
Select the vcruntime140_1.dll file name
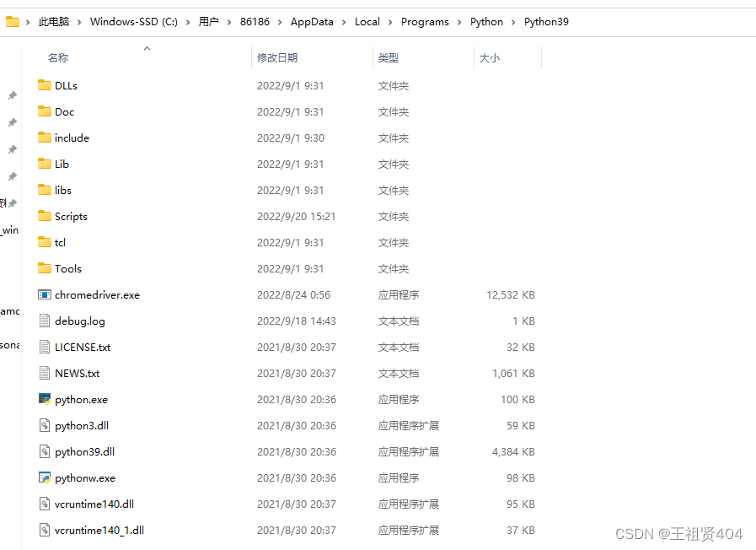[99, 530]
